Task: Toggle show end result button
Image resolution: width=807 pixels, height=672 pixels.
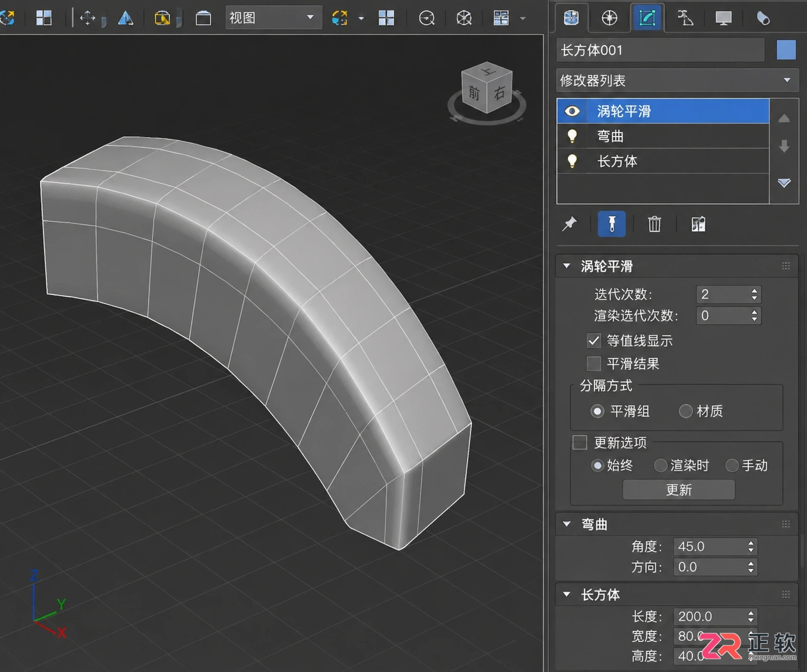Action: point(611,224)
